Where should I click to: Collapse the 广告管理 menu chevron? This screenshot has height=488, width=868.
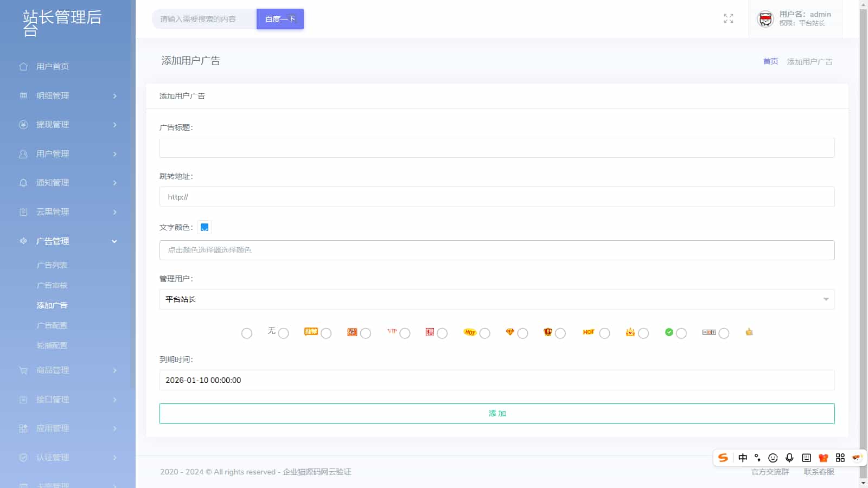pyautogui.click(x=114, y=241)
